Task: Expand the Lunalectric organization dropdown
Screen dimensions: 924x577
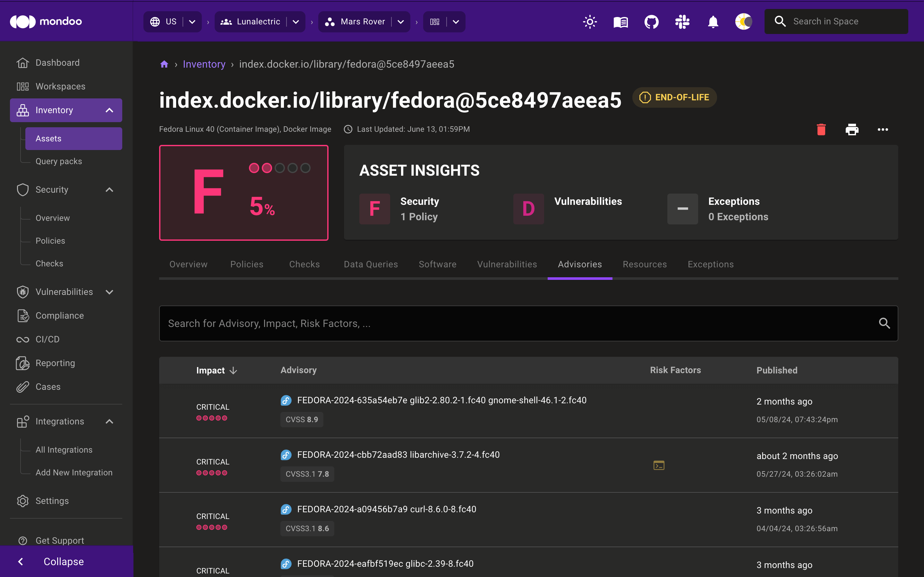Action: click(x=297, y=21)
